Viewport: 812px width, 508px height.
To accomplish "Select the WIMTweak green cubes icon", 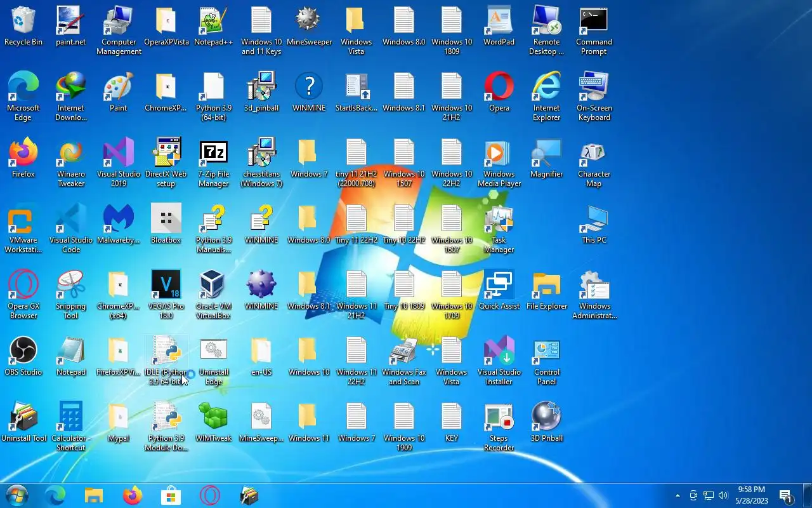I will pos(214,423).
